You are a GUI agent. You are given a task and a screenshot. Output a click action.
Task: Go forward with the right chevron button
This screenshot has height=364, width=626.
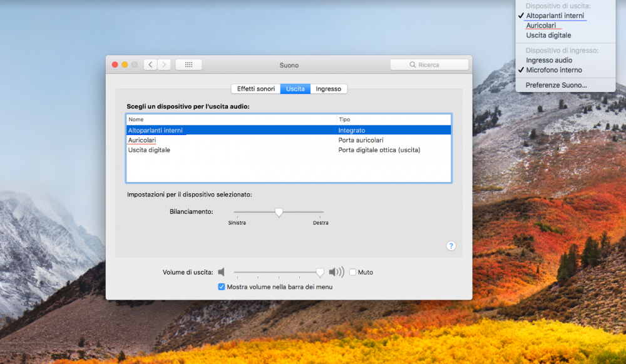pyautogui.click(x=164, y=64)
